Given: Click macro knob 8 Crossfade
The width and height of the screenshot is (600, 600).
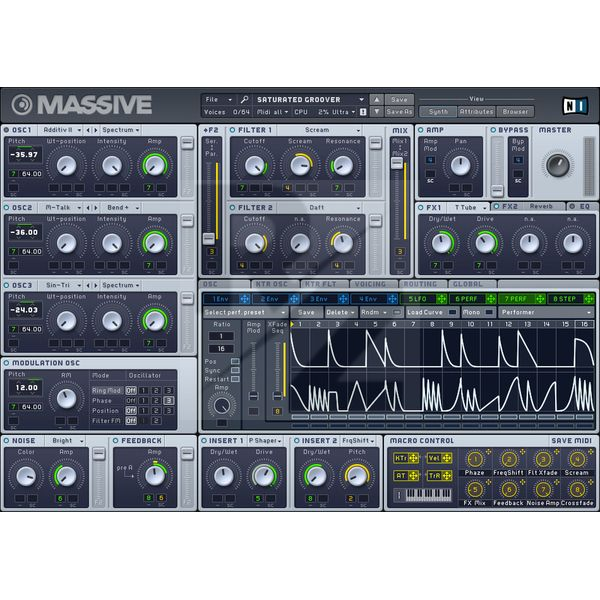Looking at the screenshot, I should point(577,489).
